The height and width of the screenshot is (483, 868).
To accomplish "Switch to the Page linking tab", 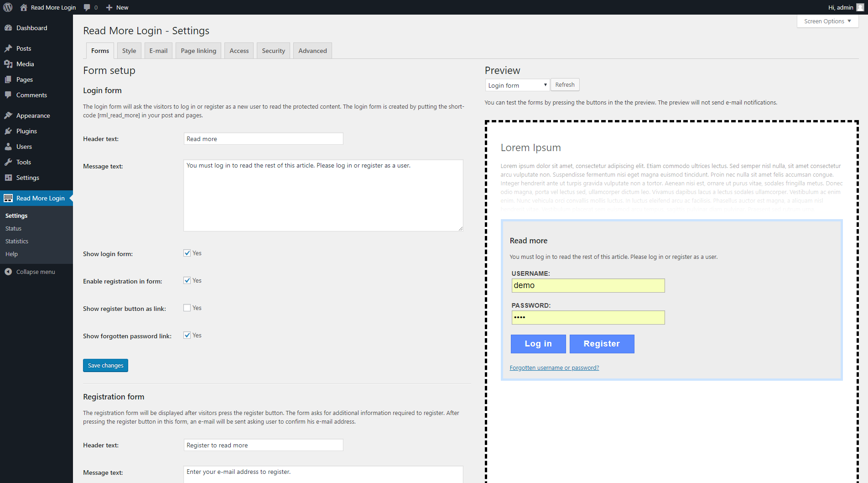I will tap(198, 50).
